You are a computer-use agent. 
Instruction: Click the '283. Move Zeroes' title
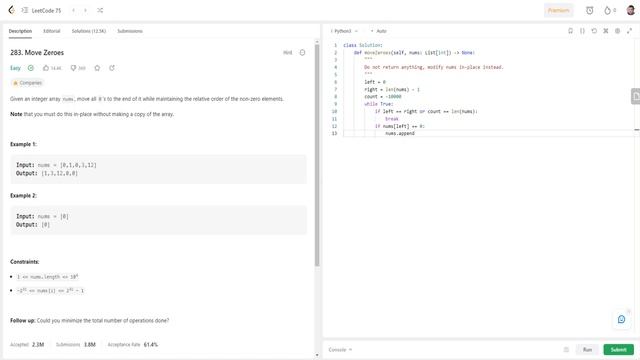37,53
